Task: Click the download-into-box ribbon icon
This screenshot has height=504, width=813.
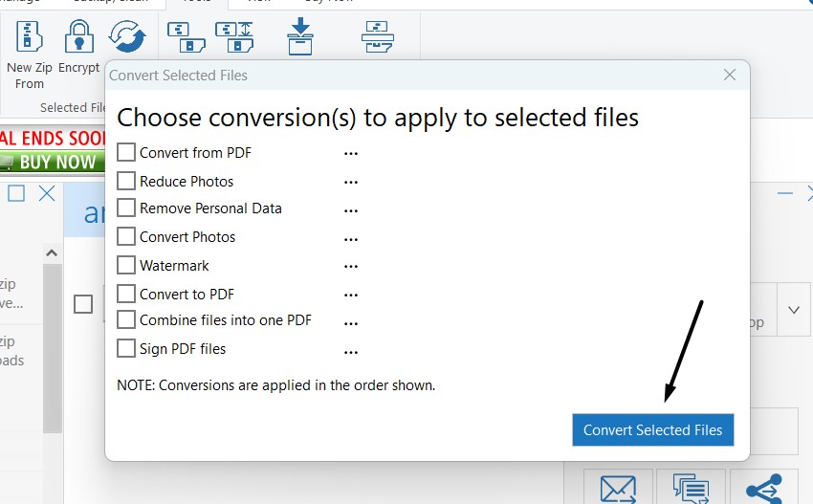Action: coord(300,36)
